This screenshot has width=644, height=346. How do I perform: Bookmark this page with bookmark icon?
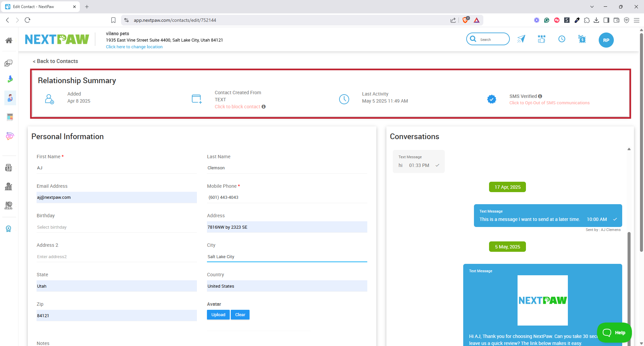[x=113, y=20]
